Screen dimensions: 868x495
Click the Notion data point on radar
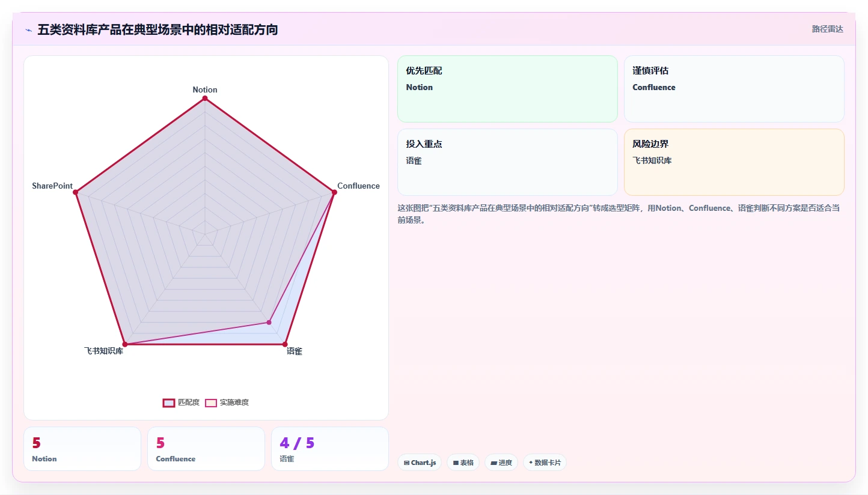(205, 98)
